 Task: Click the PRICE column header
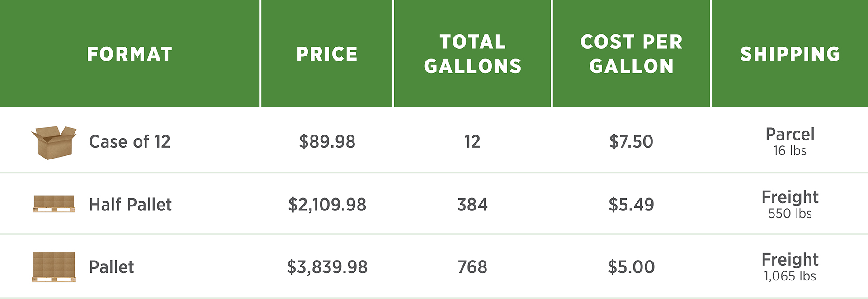click(x=327, y=54)
